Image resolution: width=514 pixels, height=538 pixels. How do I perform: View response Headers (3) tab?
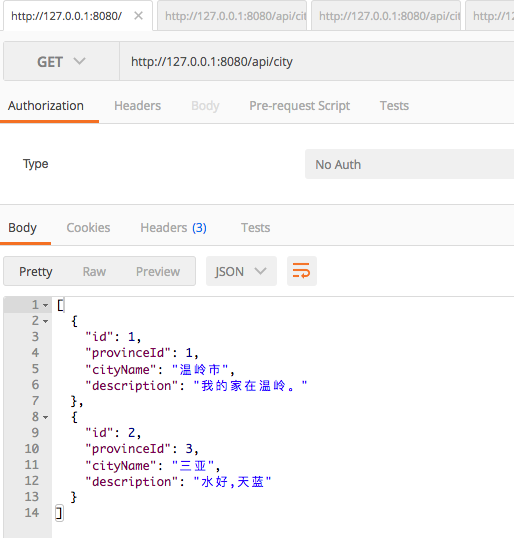coord(173,227)
